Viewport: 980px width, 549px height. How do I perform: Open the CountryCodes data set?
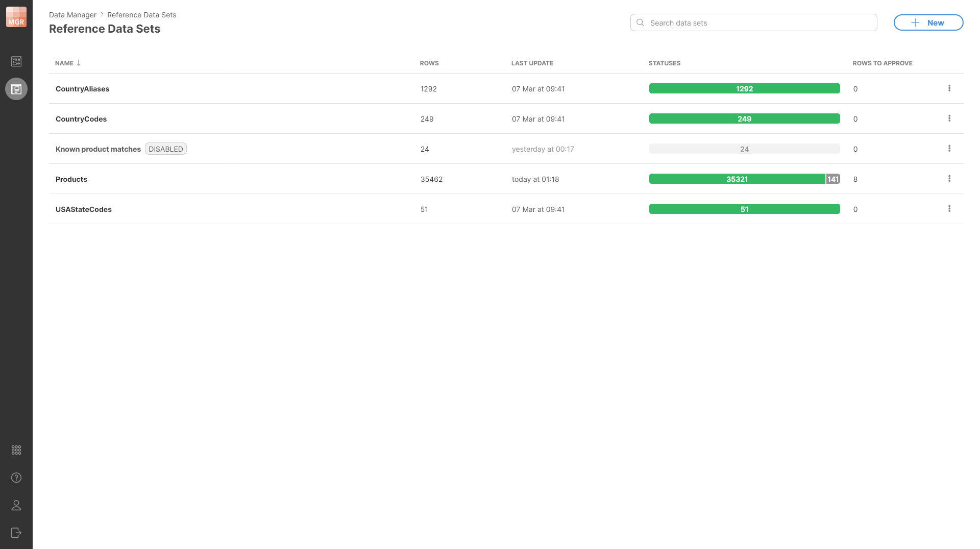click(81, 118)
